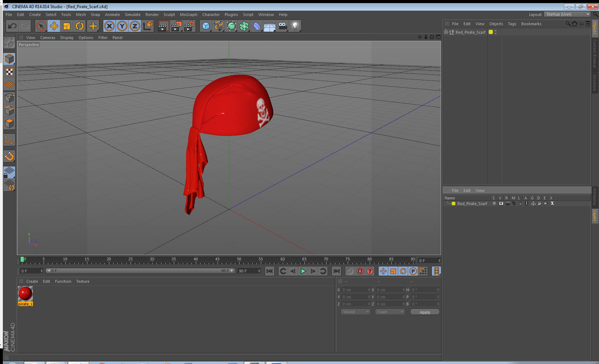Toggle the coordinate system icon
599x364 pixels.
148,26
